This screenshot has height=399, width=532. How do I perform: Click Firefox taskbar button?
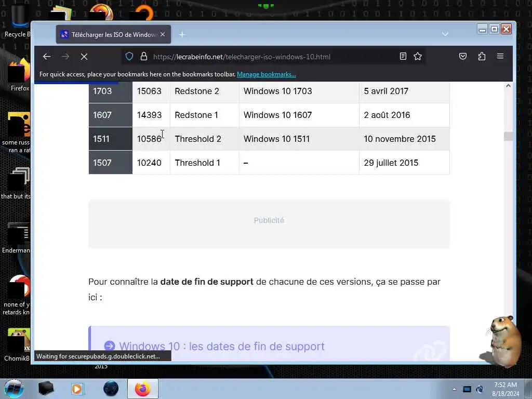coord(143,389)
